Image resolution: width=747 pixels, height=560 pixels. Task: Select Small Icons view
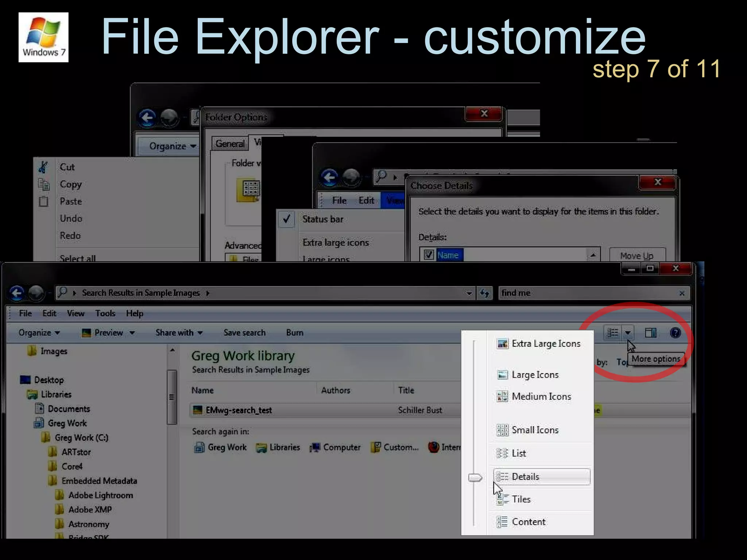[x=527, y=430]
